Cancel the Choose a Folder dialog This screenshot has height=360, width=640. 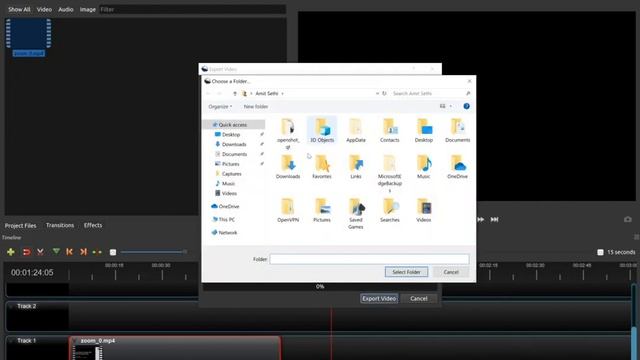point(451,272)
